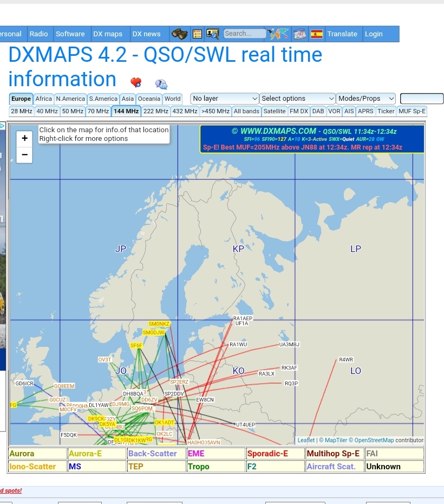444x504 pixels.
Task: Open the VOR tab
Action: click(x=334, y=111)
